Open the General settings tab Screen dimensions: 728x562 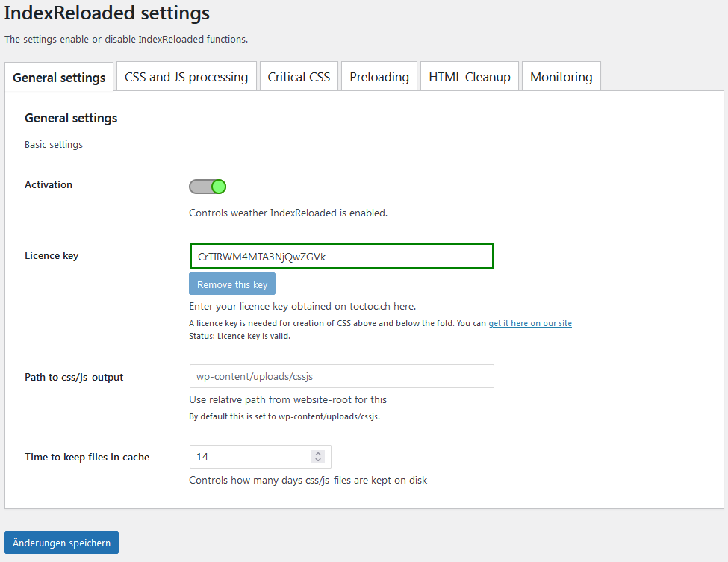click(59, 77)
